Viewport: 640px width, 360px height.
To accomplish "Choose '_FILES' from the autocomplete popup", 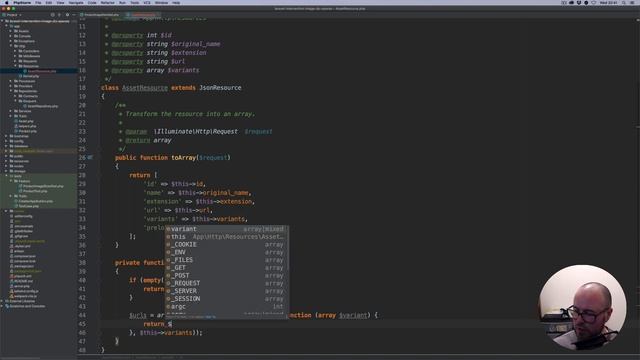I will click(227, 260).
